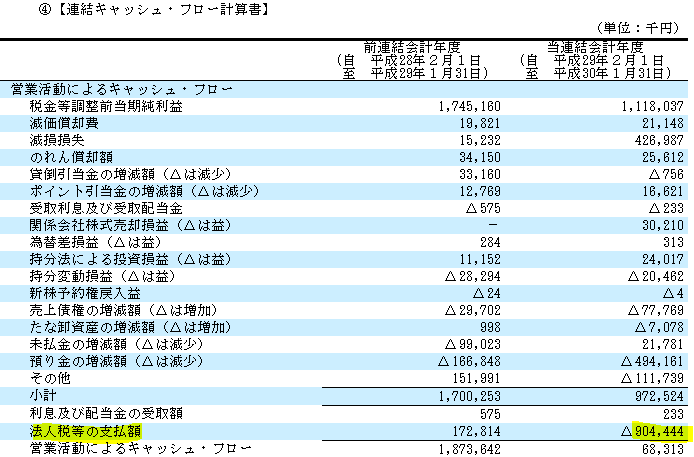Click the value 15,232
Image resolution: width=694 pixels, height=457 pixels.
click(480, 140)
